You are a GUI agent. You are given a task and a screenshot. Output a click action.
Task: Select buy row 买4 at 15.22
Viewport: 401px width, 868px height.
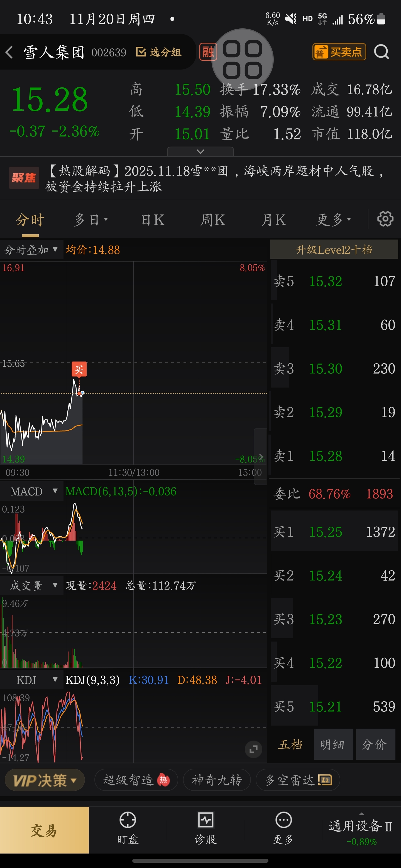coord(334,662)
